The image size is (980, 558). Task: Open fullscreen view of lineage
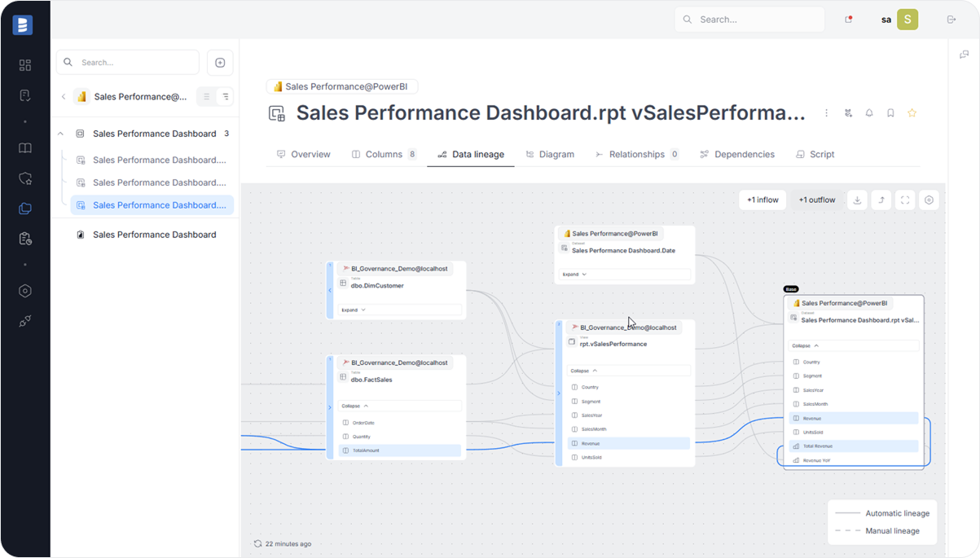905,200
